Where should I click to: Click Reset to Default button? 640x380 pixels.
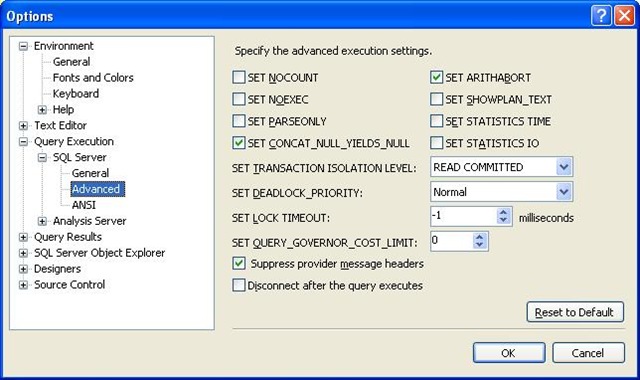pyautogui.click(x=575, y=312)
